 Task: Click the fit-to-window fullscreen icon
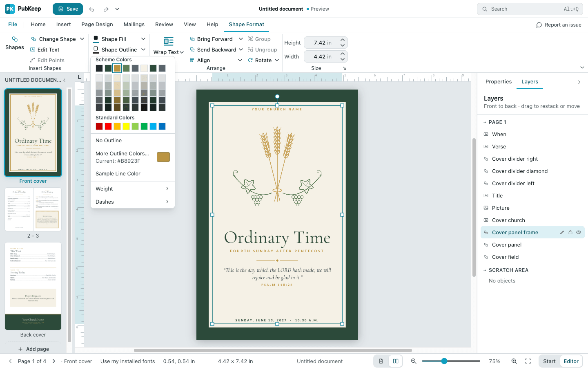[528, 361]
